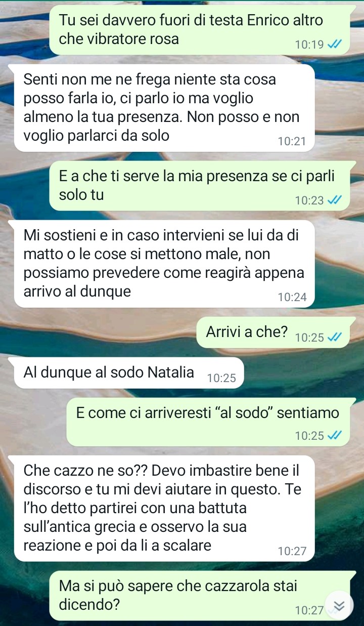This screenshot has height=626, width=364.
Task: Tap the 'E a che ti serve la mia presenza' bubble
Action: click(x=199, y=186)
